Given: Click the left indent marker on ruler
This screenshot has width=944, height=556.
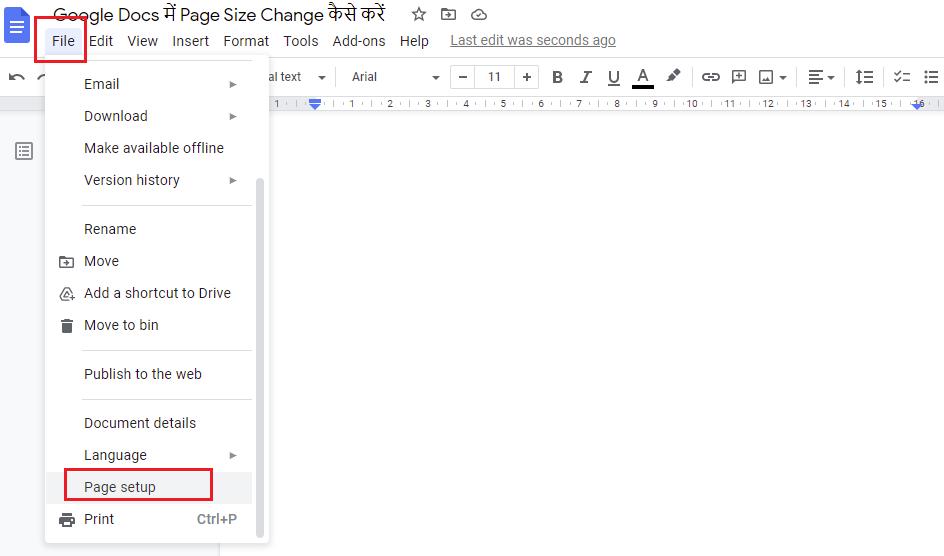Looking at the screenshot, I should click(315, 104).
